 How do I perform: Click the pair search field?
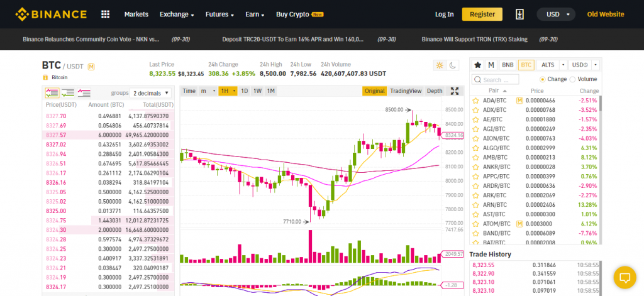tap(496, 80)
